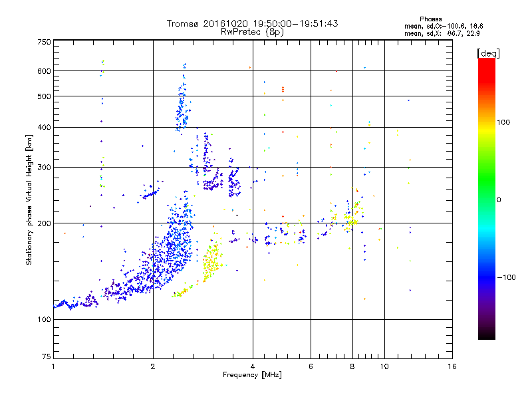
Task: Click the x-axis tick label '6'
Action: [x=311, y=366]
